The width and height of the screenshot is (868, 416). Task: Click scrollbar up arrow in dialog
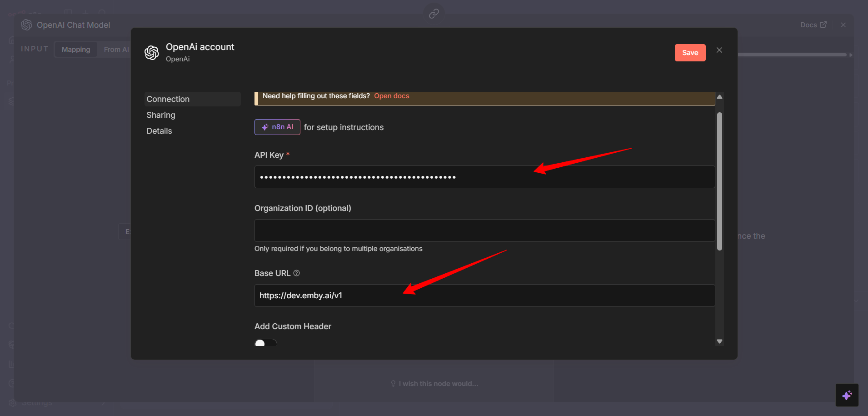click(x=719, y=97)
